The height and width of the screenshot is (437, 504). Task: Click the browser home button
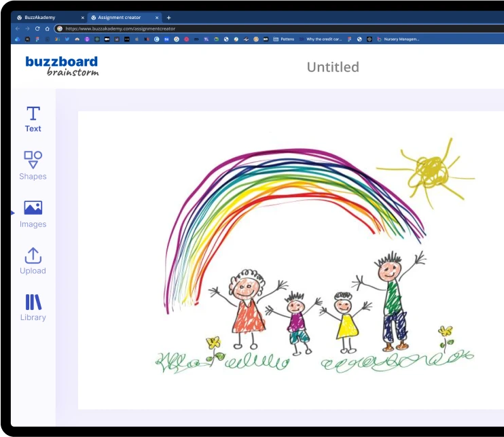pos(47,29)
